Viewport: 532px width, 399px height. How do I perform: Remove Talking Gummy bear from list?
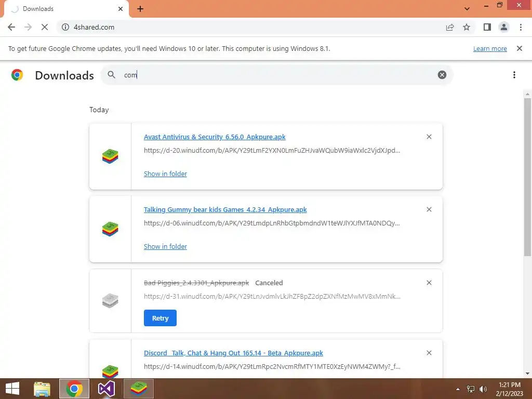(x=429, y=210)
